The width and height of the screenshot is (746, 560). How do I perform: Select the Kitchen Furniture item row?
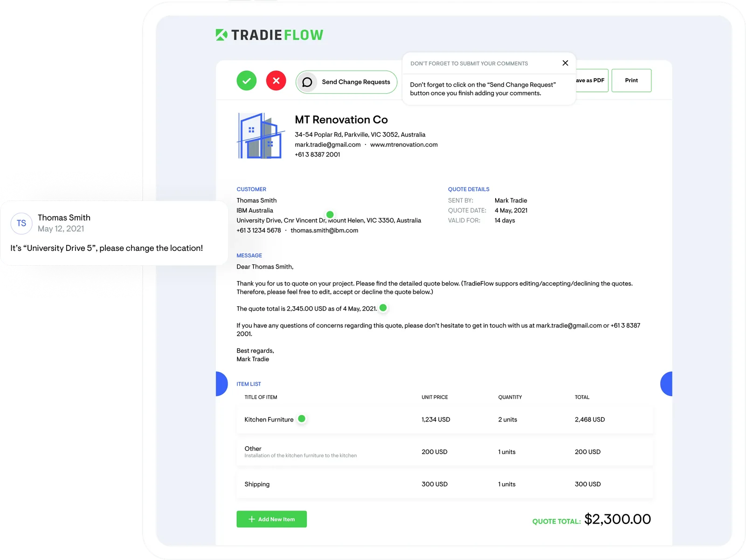[445, 419]
